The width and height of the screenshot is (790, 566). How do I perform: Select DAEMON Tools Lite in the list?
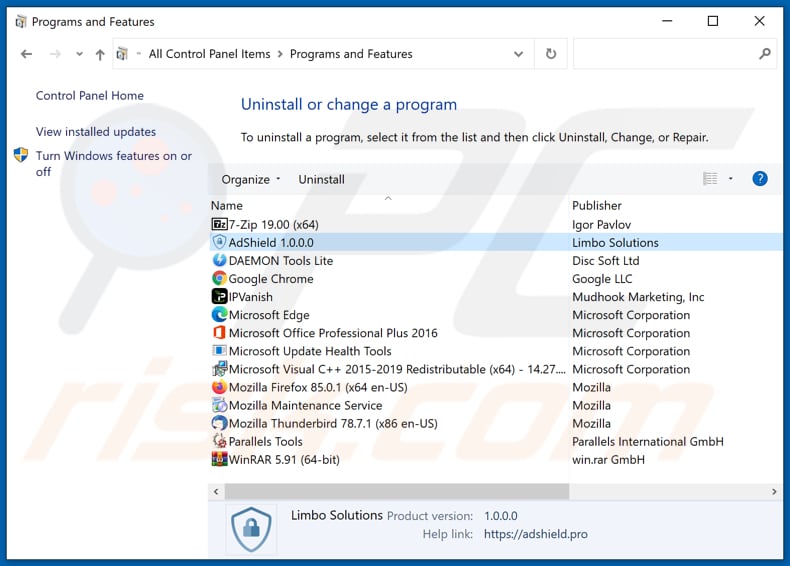[496, 261]
